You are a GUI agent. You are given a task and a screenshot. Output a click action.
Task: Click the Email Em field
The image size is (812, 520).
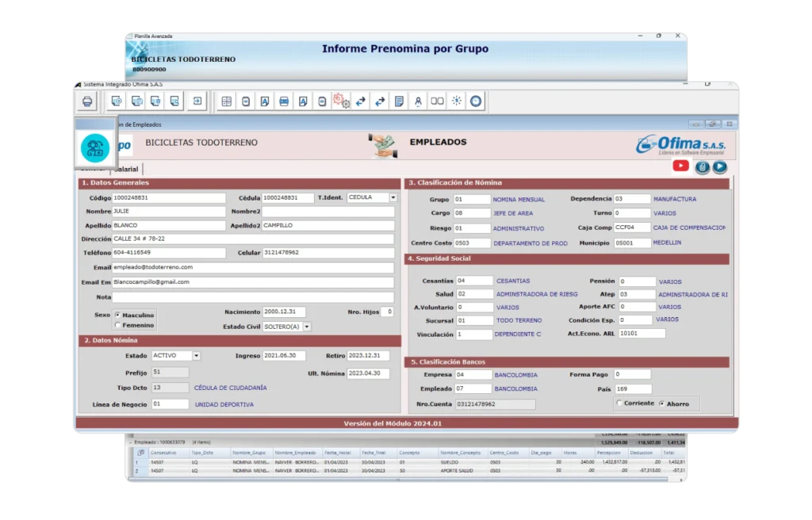[253, 282]
